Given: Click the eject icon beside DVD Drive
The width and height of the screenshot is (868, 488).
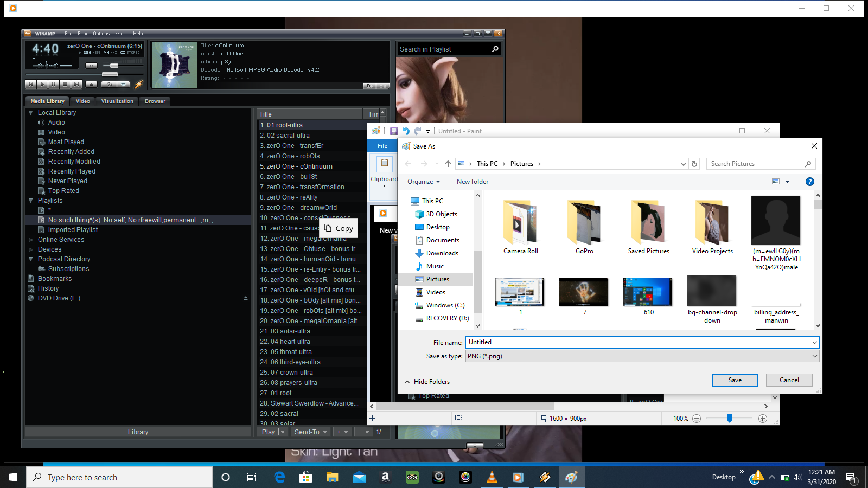Looking at the screenshot, I should [246, 298].
